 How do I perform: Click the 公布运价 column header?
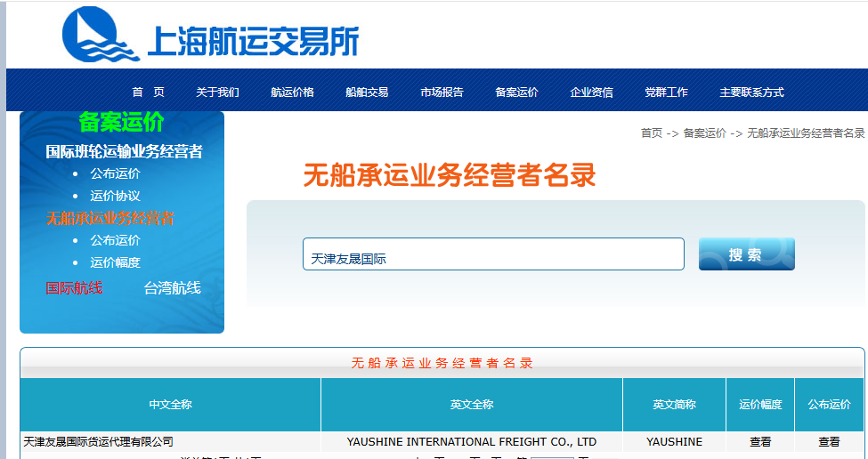click(829, 405)
